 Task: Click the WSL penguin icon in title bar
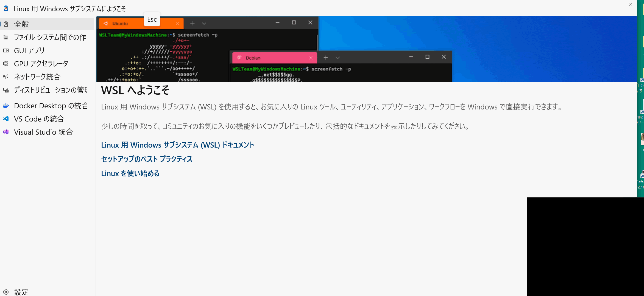(x=6, y=9)
